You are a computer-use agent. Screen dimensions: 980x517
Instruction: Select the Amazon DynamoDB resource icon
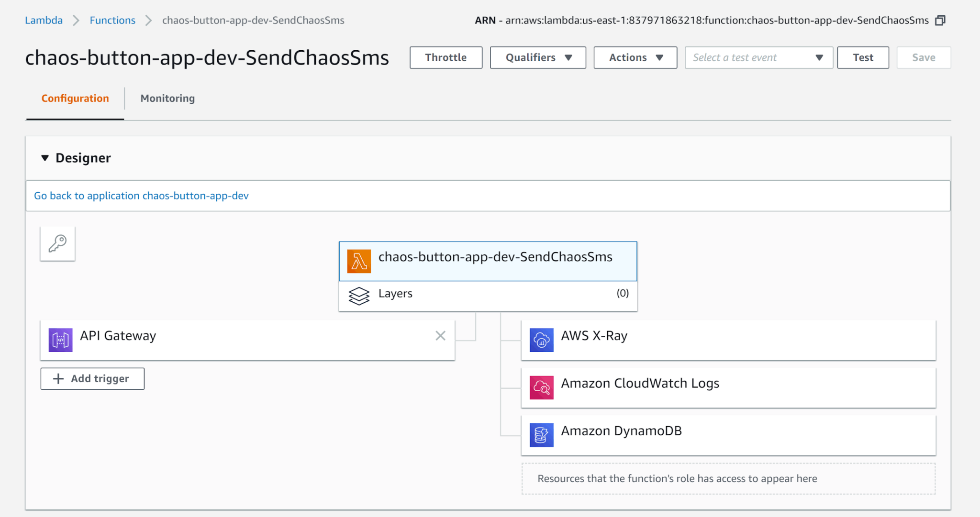541,435
